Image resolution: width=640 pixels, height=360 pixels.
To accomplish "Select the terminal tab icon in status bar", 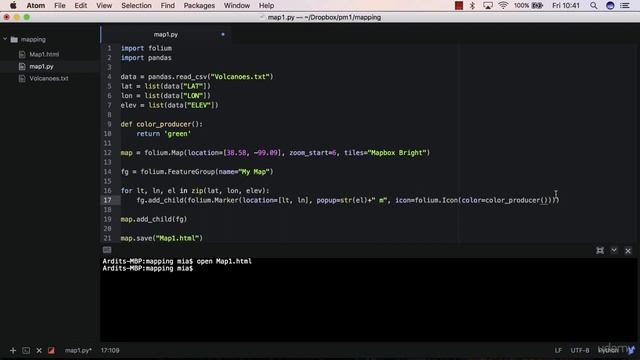I will (26, 351).
